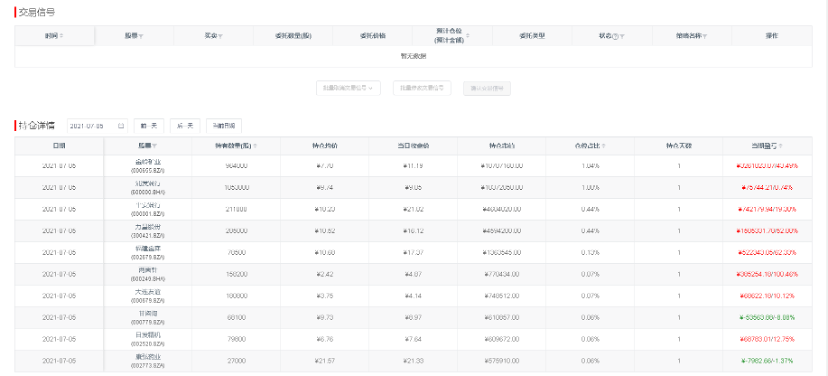828x376 pixels.
Task: Select the 大连友谊 (000679.SZ) stock cell
Action: [147, 296]
